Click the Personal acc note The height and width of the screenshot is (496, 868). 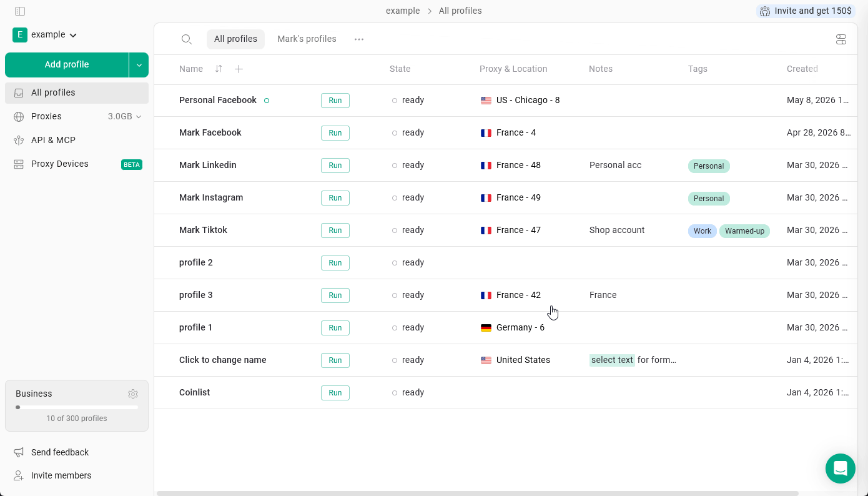616,165
